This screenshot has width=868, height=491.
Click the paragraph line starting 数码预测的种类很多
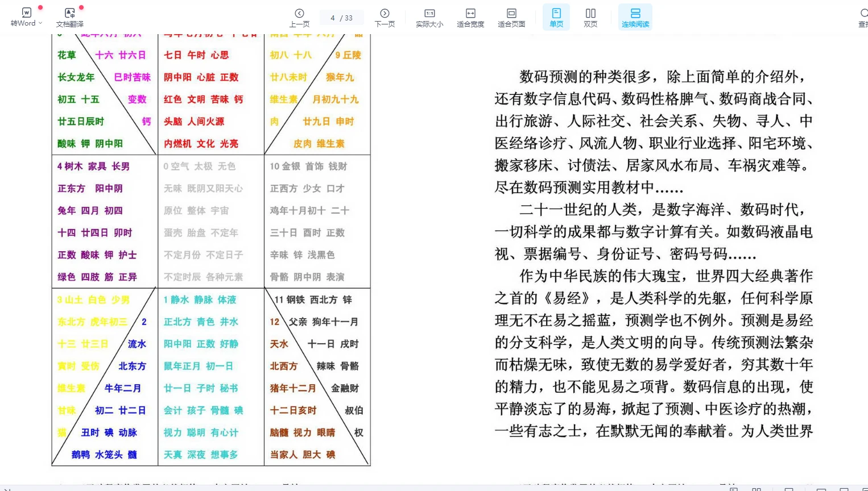[663, 77]
